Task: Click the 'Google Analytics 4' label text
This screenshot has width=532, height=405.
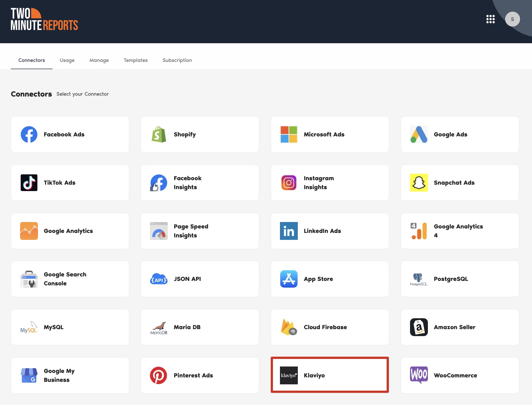Action: pos(458,231)
